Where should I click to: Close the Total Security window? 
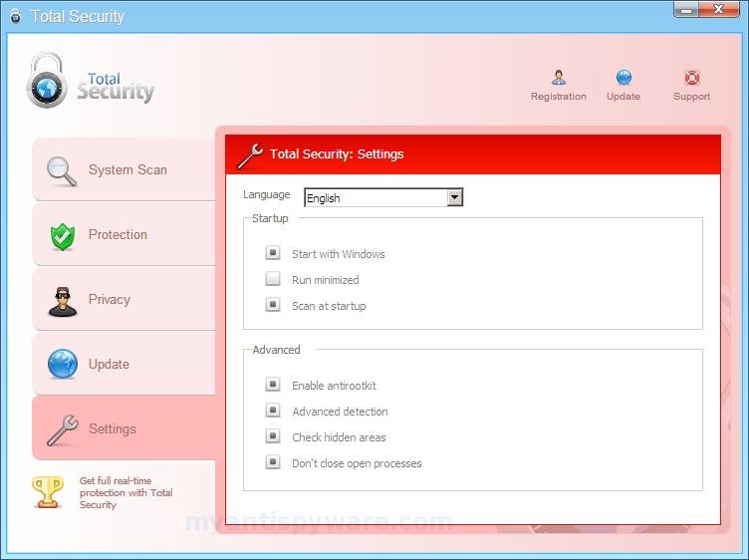(718, 10)
